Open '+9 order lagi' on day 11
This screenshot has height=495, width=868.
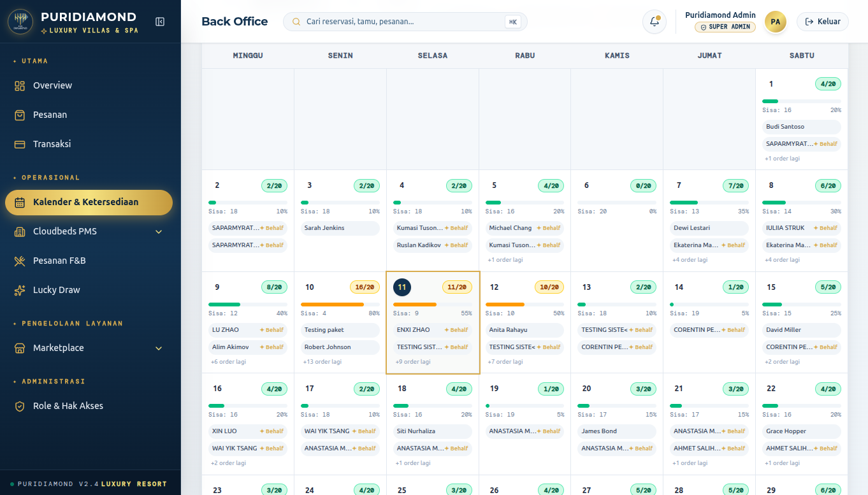pos(413,362)
